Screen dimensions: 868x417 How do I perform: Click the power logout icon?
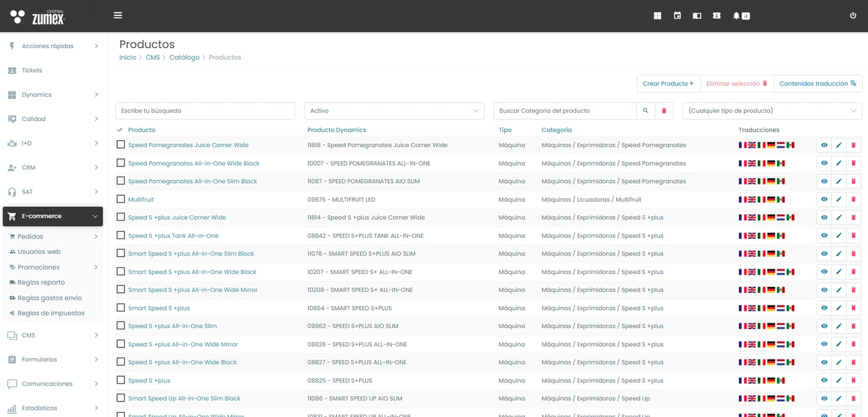tap(853, 15)
